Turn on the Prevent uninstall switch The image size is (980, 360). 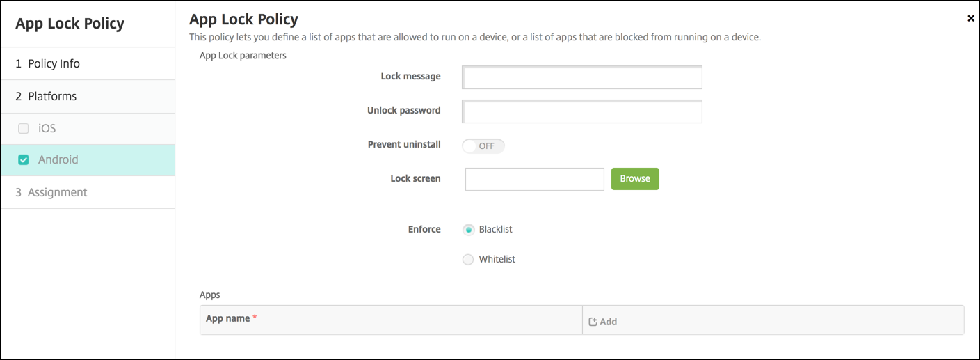tap(483, 146)
